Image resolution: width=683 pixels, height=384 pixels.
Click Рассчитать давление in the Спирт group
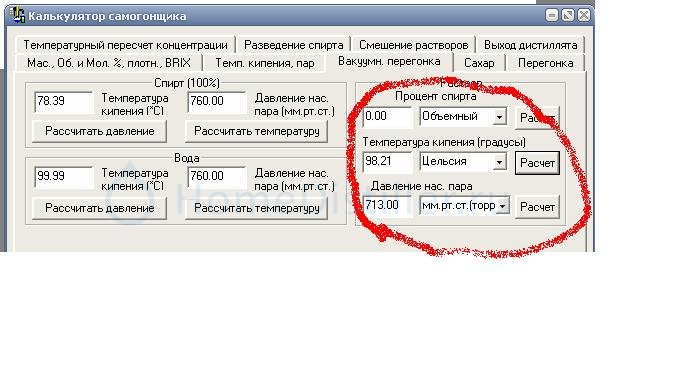[x=100, y=131]
